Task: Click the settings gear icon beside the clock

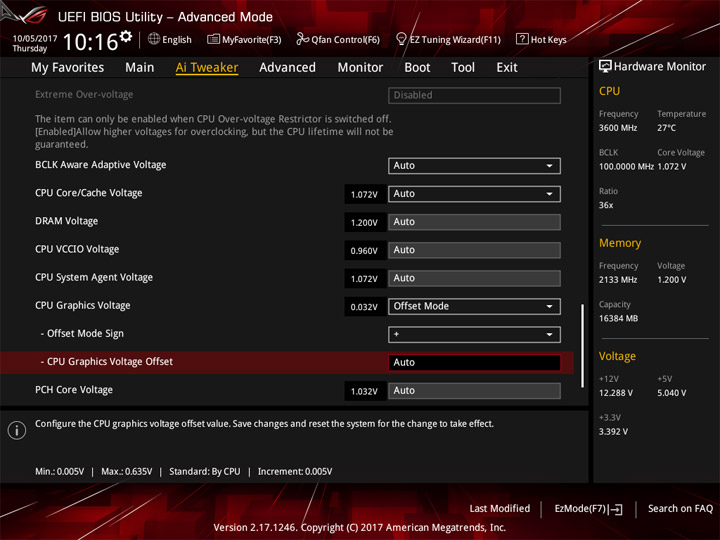Action: point(126,36)
